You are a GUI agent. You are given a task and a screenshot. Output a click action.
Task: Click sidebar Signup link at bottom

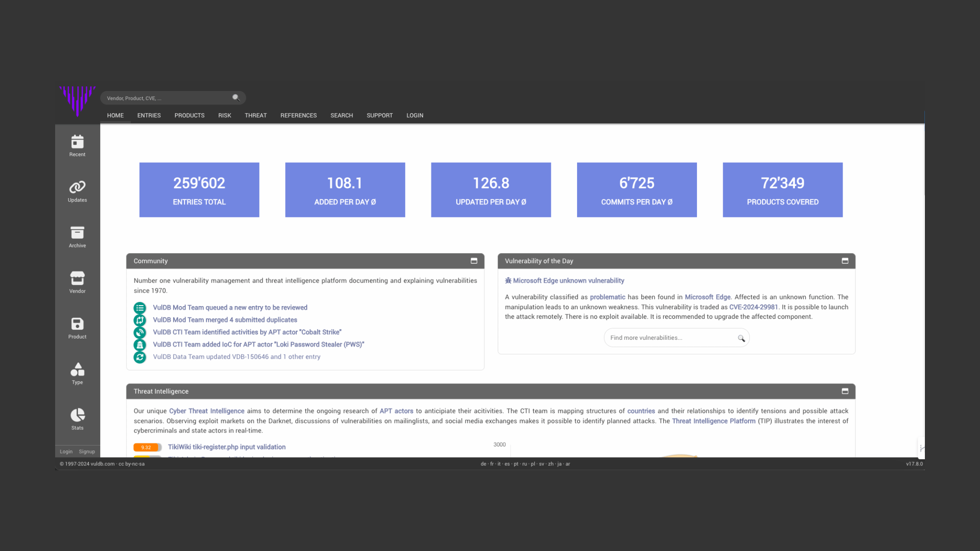tap(87, 452)
